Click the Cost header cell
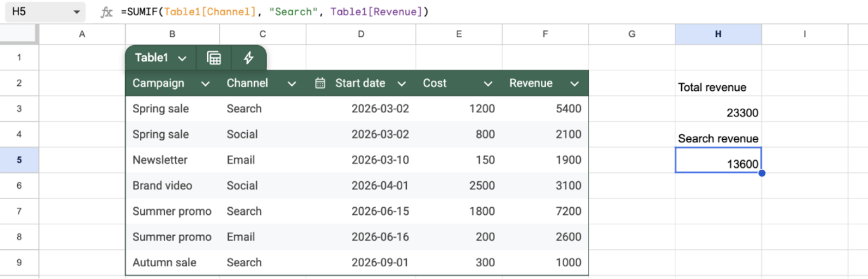868x279 pixels. 459,83
